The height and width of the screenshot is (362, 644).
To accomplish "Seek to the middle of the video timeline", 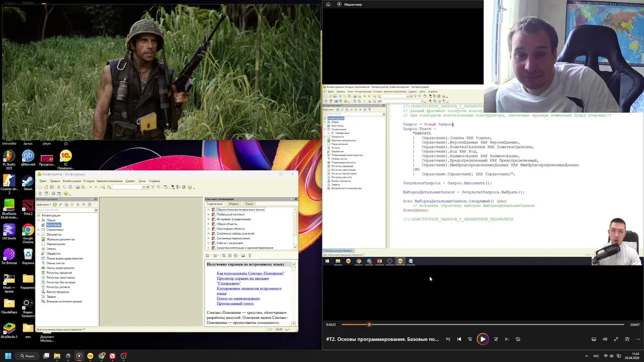I will tap(483, 324).
